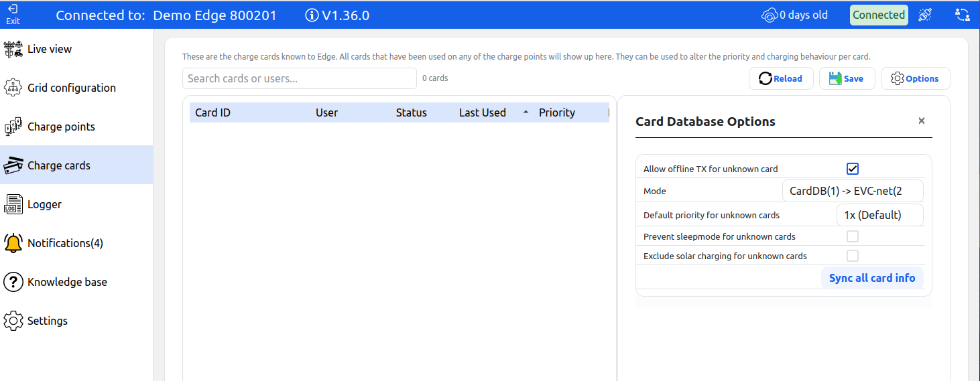
Task: Click the satellite link icon in header
Action: (x=925, y=15)
